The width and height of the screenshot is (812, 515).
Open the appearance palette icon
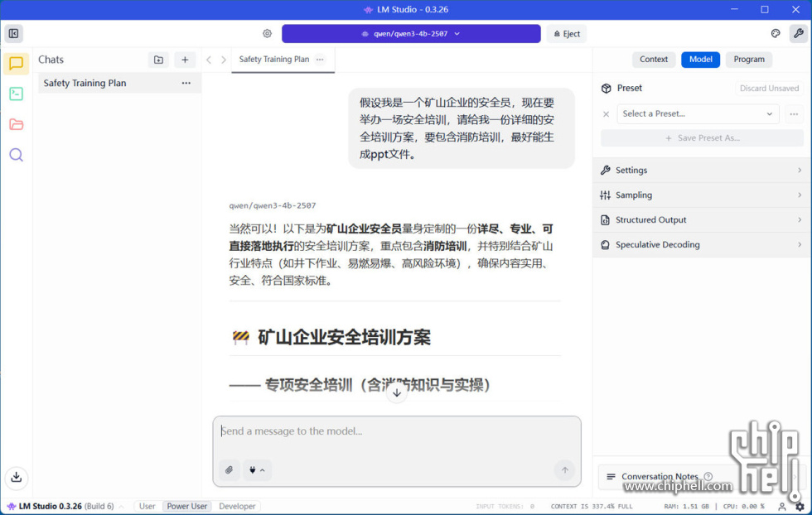coord(776,34)
